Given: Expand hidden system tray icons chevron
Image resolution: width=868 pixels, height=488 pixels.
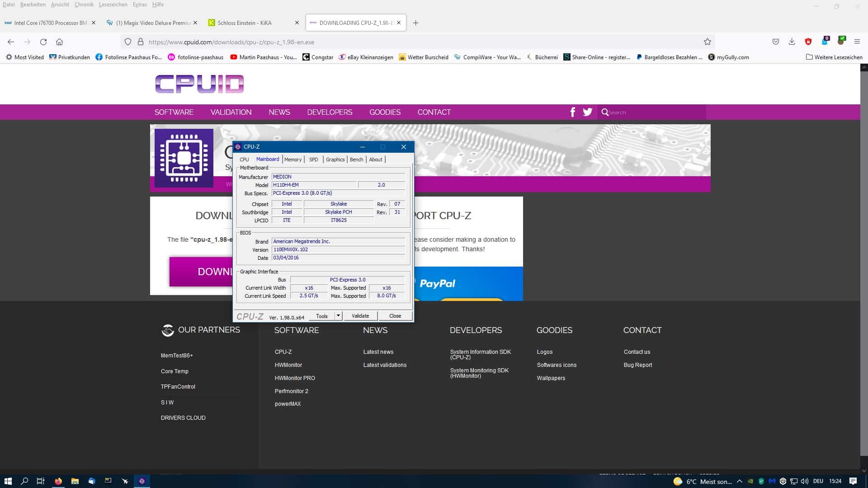Looking at the screenshot, I should coord(740,481).
